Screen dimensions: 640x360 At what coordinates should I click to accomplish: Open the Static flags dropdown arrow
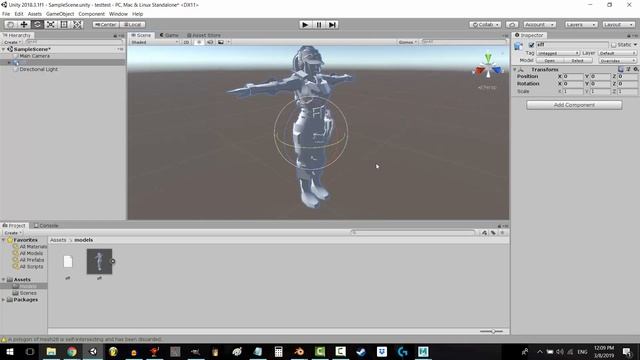635,45
